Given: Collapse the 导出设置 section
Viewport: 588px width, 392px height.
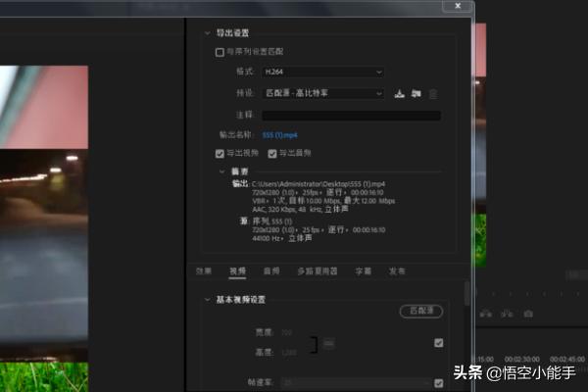Looking at the screenshot, I should point(206,32).
